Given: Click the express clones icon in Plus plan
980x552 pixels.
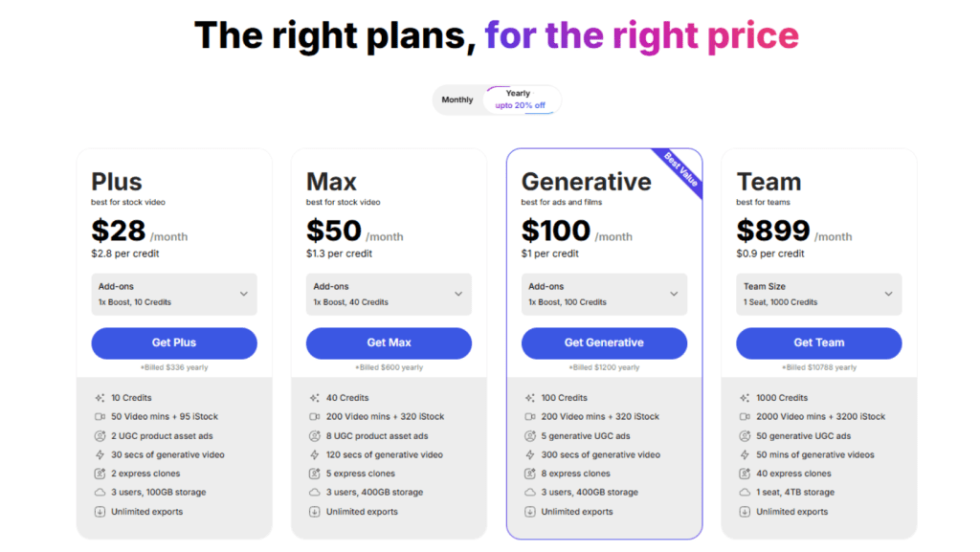Looking at the screenshot, I should coord(100,474).
